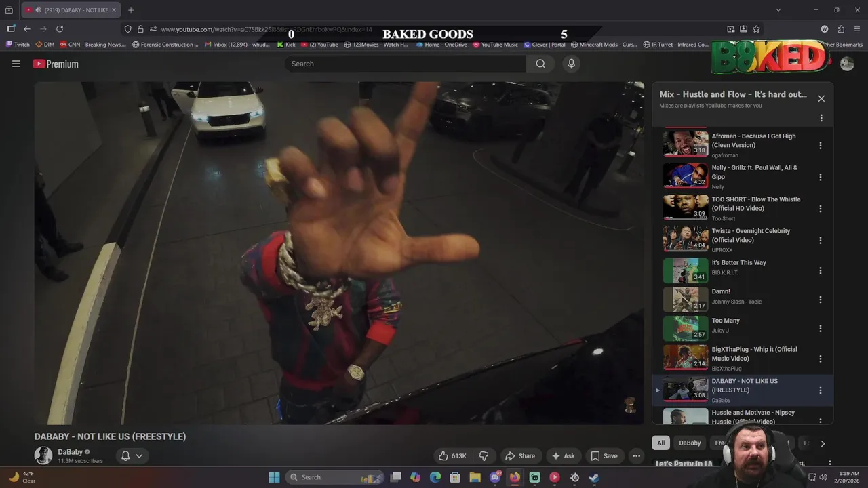The image size is (868, 488).
Task: Like the video showing 613K
Action: tap(452, 456)
